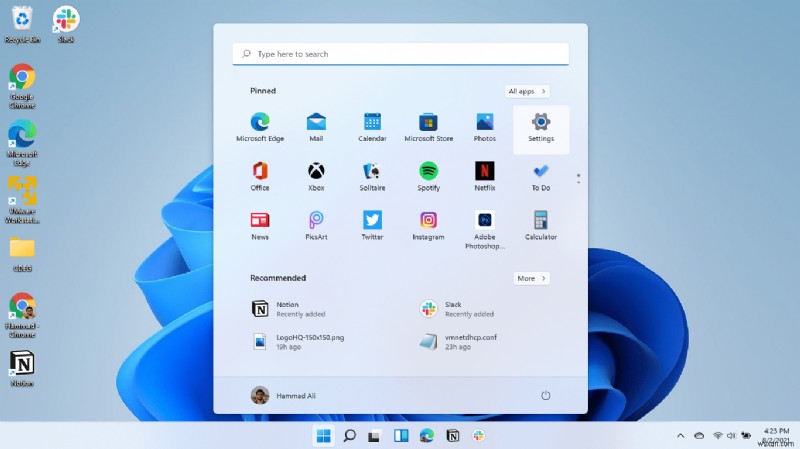Click the All apps button

click(x=527, y=91)
